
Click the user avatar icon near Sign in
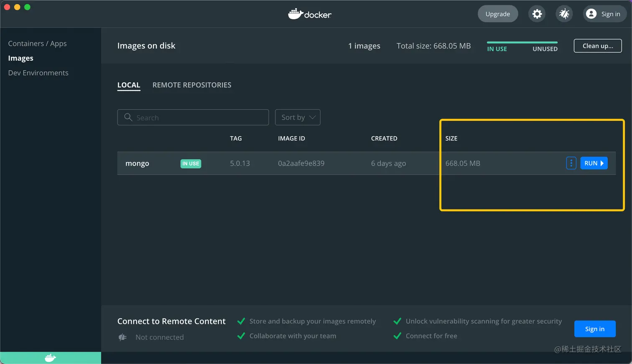click(591, 14)
